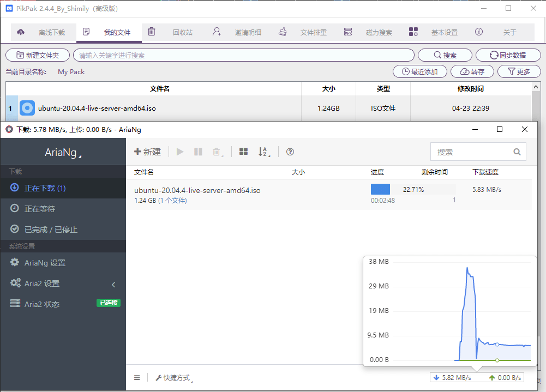The width and height of the screenshot is (546, 392).
Task: Click the AriaNg help question mark icon
Action: pyautogui.click(x=290, y=152)
